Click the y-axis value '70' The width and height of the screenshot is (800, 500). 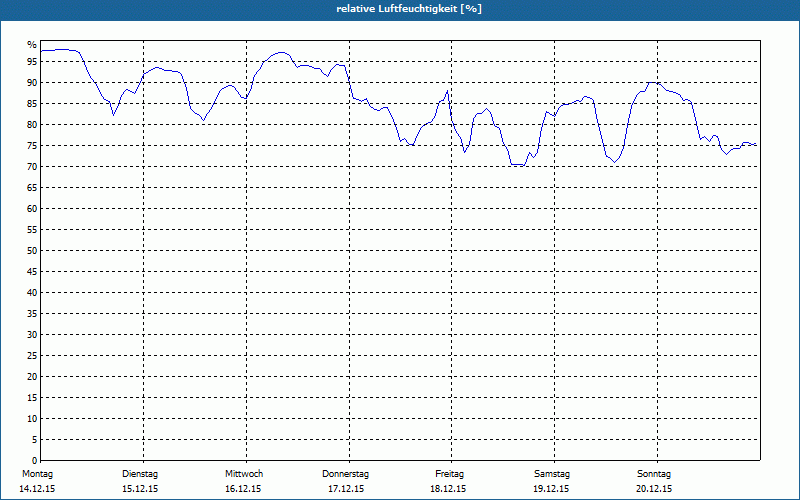click(x=32, y=167)
